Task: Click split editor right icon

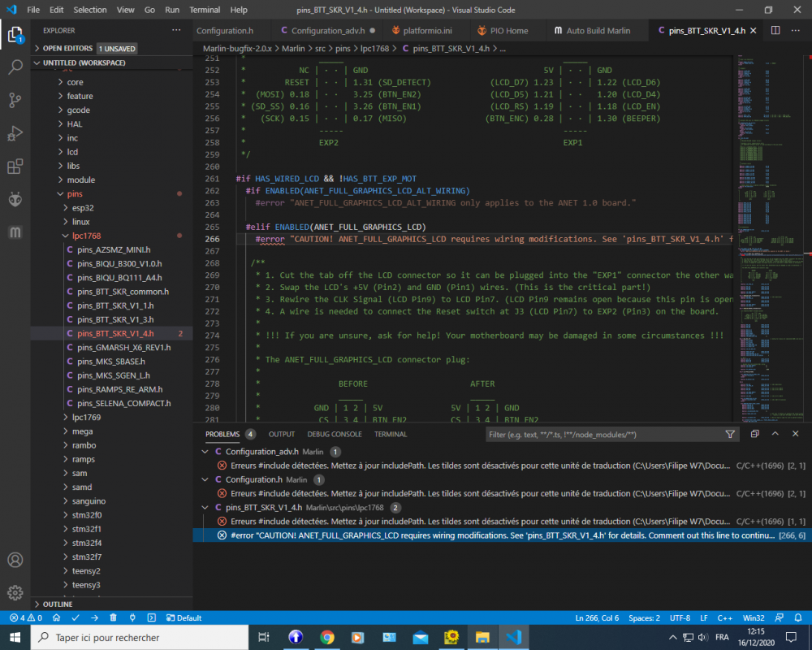Action: pyautogui.click(x=775, y=30)
